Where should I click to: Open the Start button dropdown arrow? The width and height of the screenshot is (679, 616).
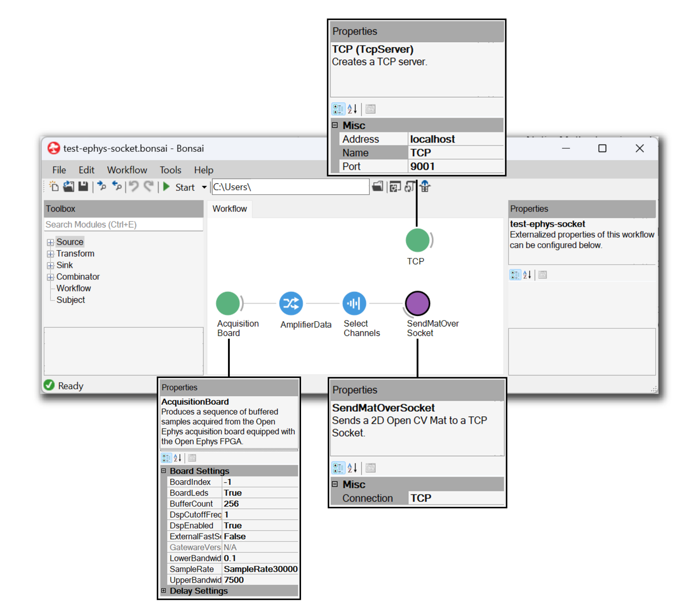tap(204, 187)
